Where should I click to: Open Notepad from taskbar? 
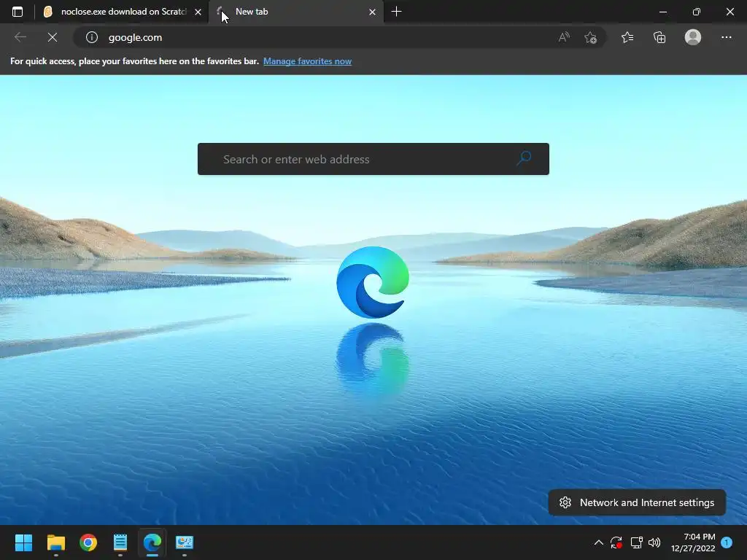(x=120, y=542)
